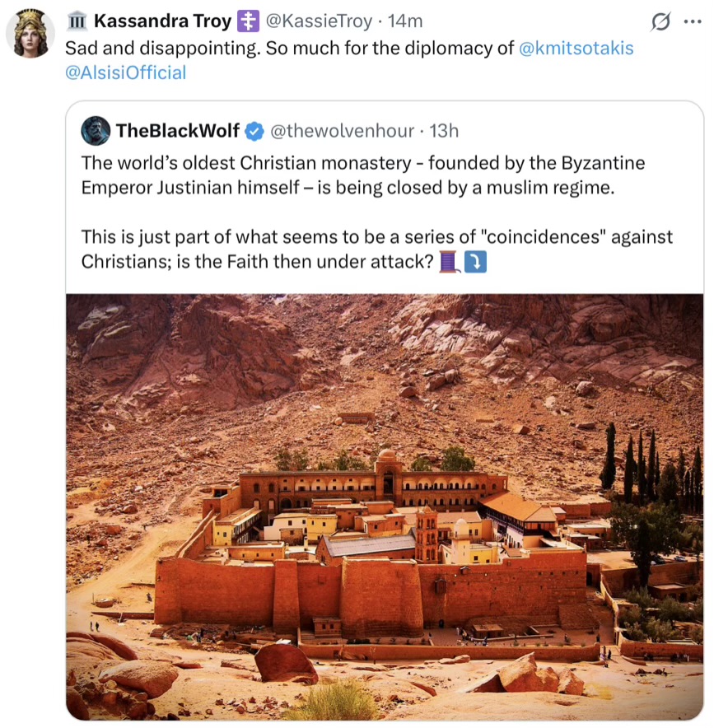This screenshot has width=714, height=728.
Task: Open the @kmitsotakis mention link
Action: point(576,49)
